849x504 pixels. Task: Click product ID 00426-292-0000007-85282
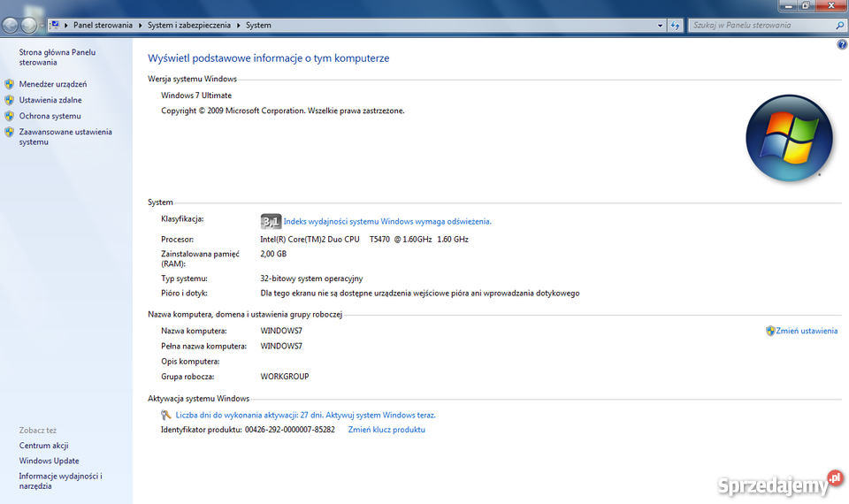coord(290,430)
